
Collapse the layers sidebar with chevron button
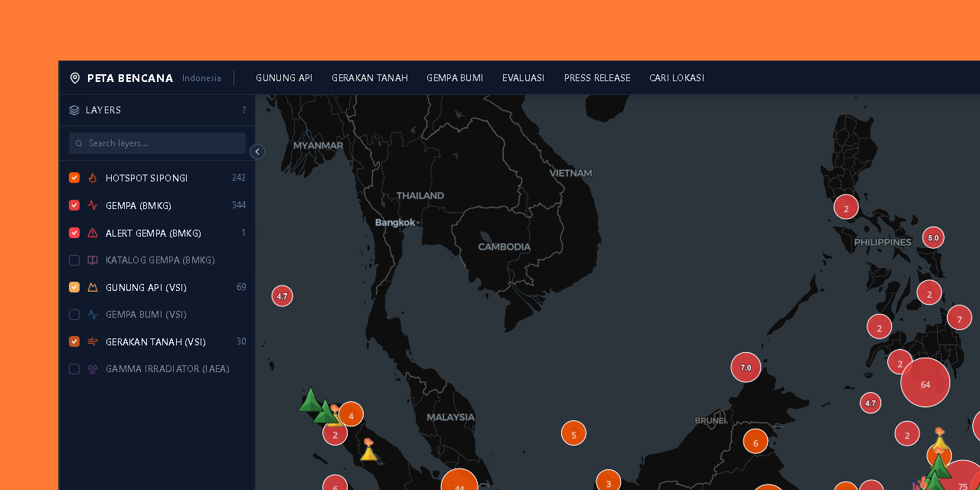pos(257,152)
